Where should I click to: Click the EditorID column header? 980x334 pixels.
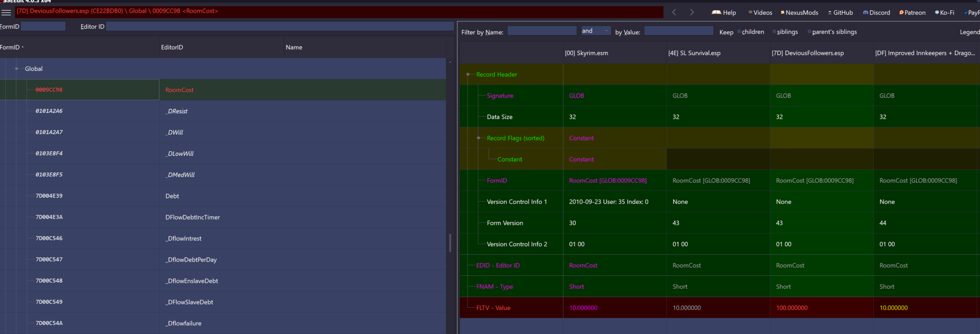click(x=221, y=47)
